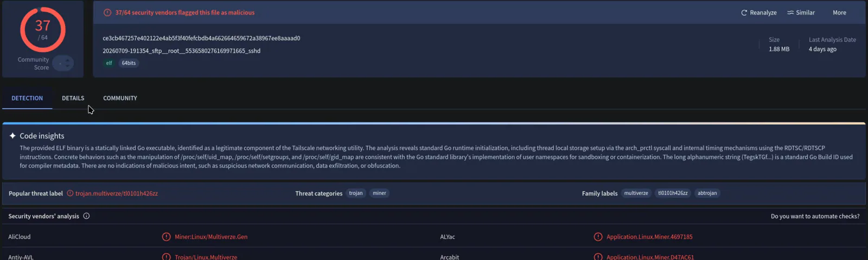Viewport: 868px width, 260px height.
Task: Click the malicious alert icon in banner
Action: point(107,12)
